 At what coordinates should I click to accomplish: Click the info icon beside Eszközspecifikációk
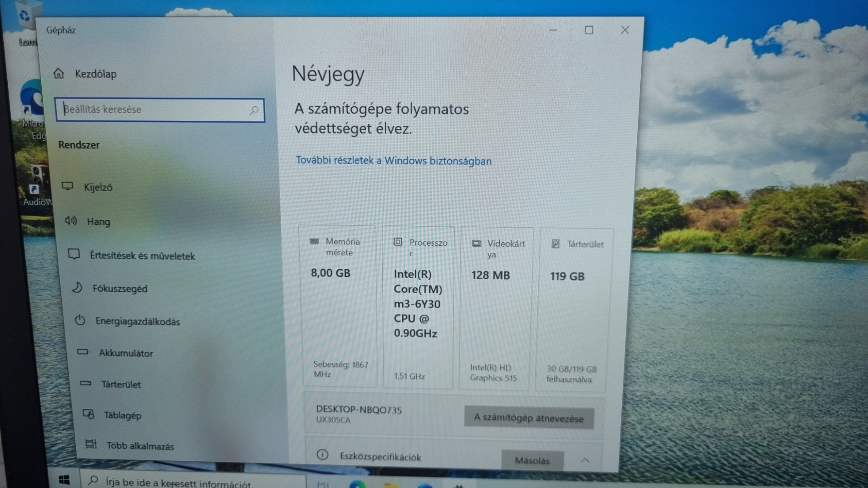pos(323,455)
